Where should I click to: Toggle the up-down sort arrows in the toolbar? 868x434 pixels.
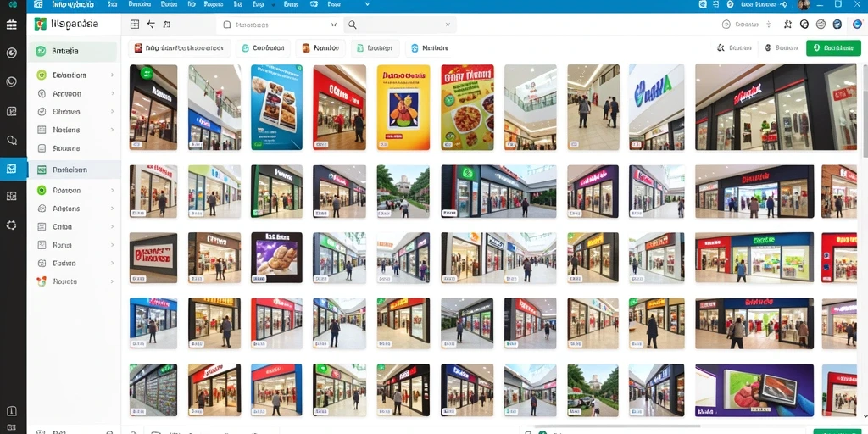[768, 25]
